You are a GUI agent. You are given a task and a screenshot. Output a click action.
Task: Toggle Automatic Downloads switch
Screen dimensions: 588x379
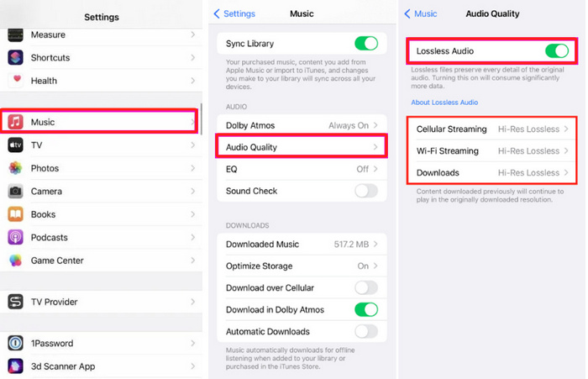click(366, 331)
